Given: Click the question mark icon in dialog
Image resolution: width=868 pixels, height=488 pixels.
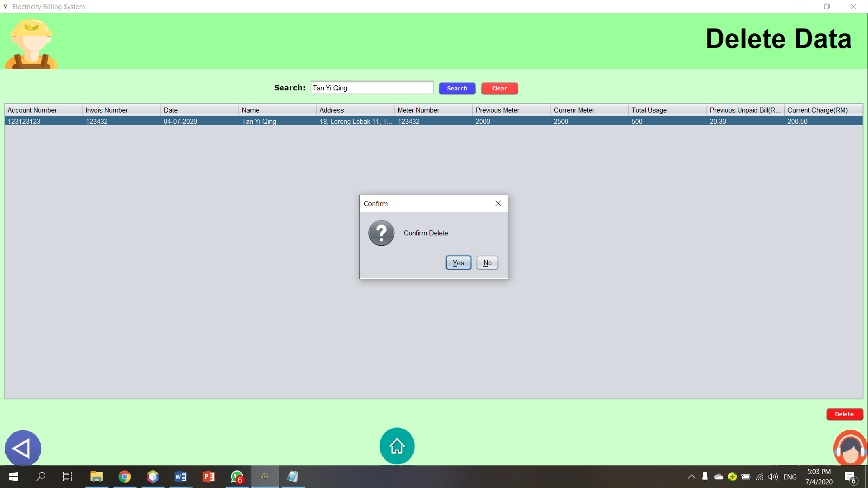Looking at the screenshot, I should click(x=381, y=233).
